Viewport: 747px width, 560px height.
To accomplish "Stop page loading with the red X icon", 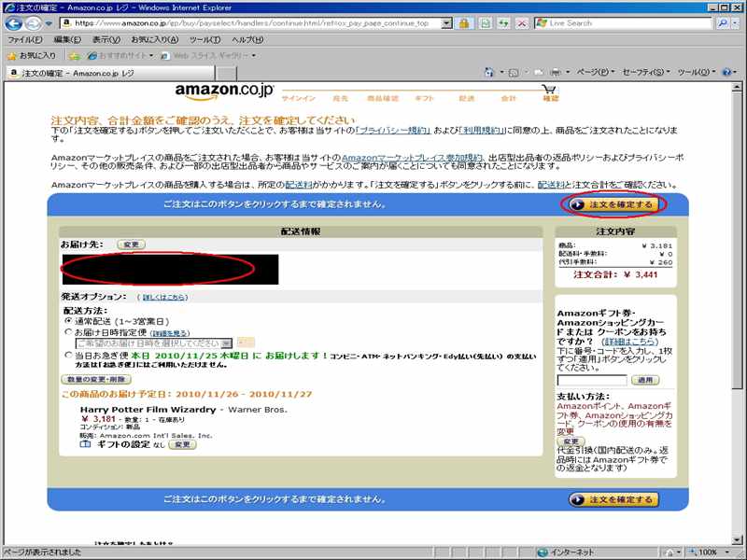I will pyautogui.click(x=522, y=23).
